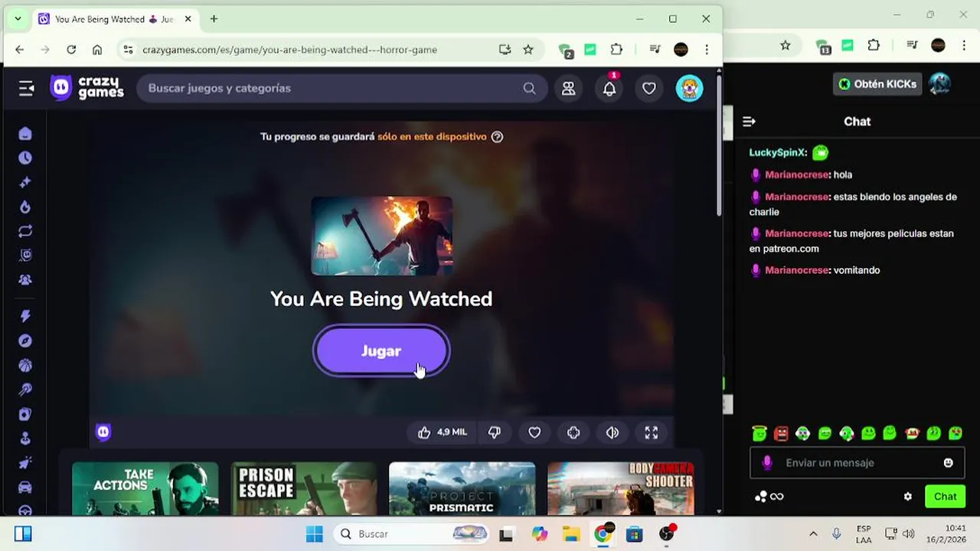Open adventure compass icon in sidebar

25,341
